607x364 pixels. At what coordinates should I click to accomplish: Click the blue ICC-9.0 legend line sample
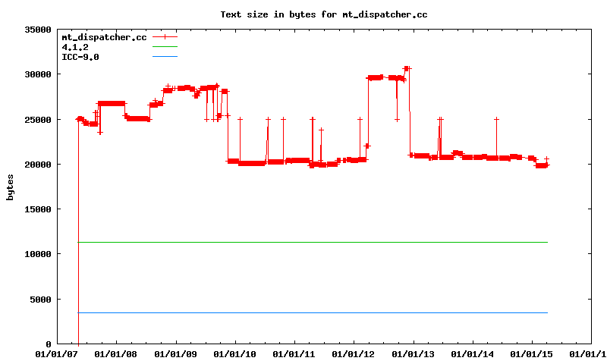click(165, 57)
